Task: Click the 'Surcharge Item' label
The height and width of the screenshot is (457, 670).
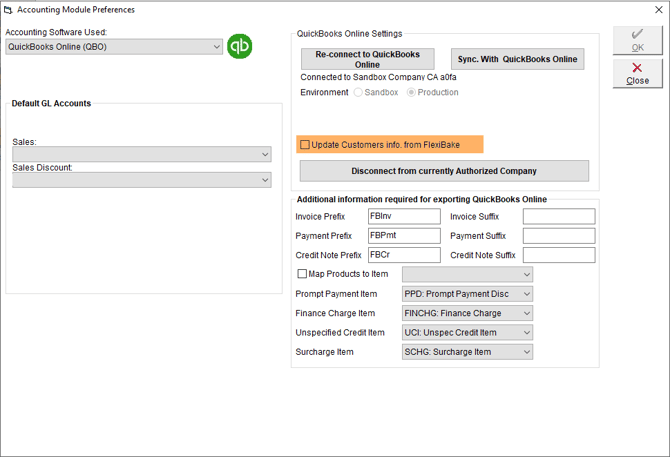Action: coord(324,352)
